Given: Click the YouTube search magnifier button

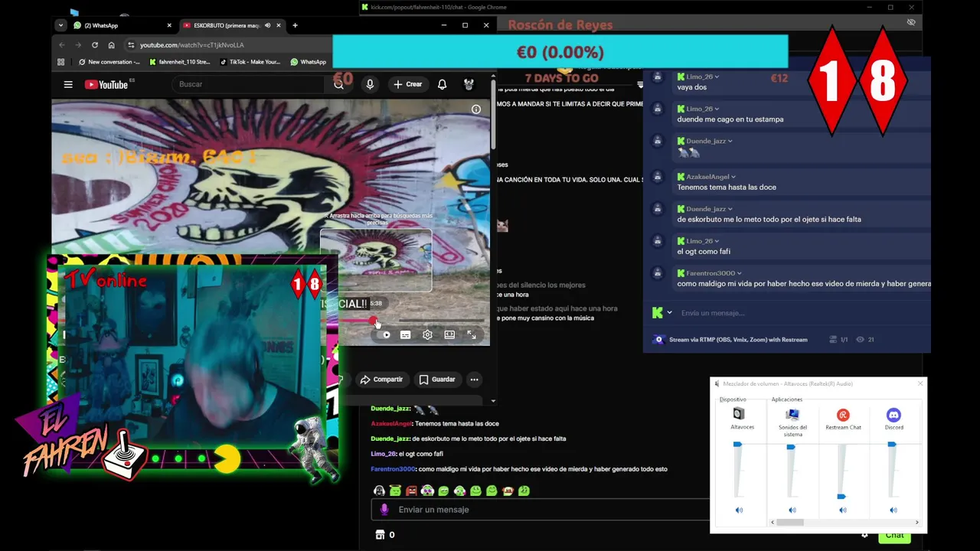Looking at the screenshot, I should pos(338,84).
